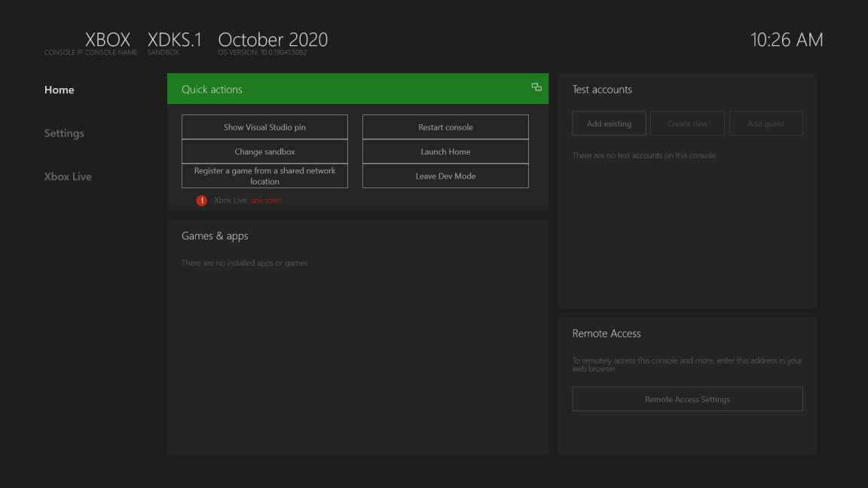The height and width of the screenshot is (488, 868).
Task: Click the pop-out icon on Quick actions header
Action: (x=536, y=87)
